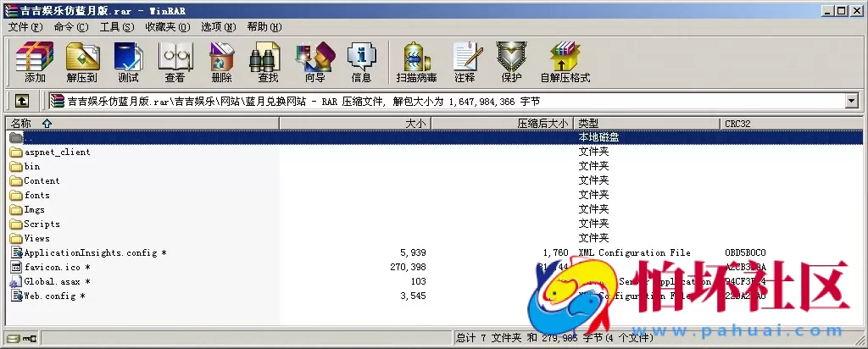Sort by CRC32 column header
This screenshot has height=349, width=868.
click(x=792, y=124)
